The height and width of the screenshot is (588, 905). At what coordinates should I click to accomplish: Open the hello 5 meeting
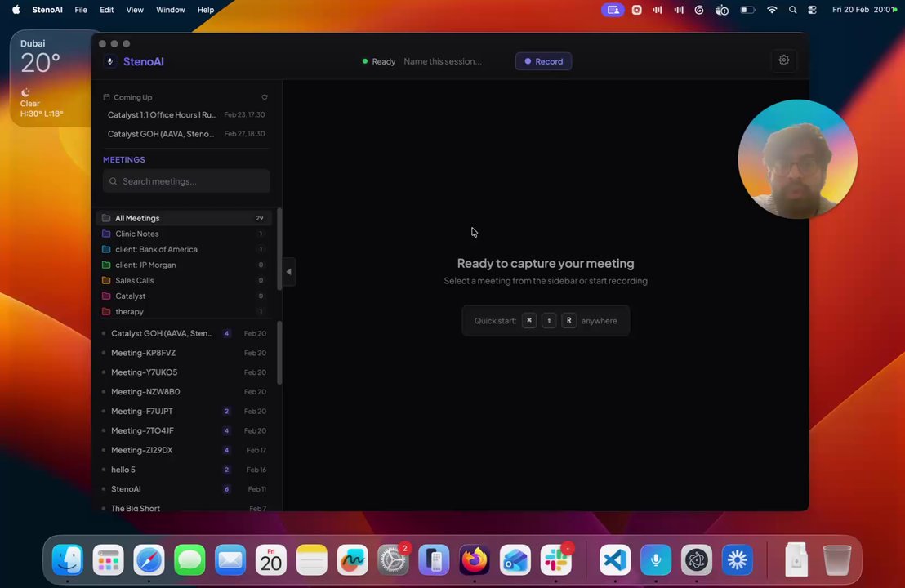coord(185,470)
